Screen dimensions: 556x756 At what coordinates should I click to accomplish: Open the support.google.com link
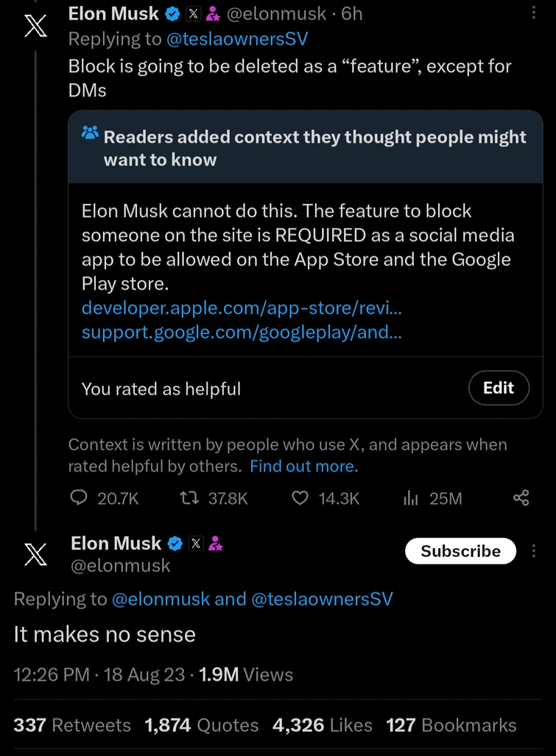[242, 332]
